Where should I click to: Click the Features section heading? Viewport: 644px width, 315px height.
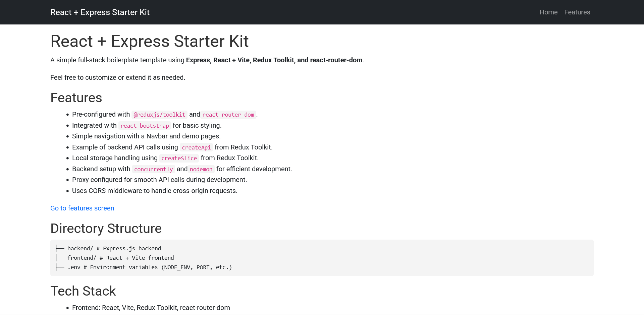tap(76, 98)
